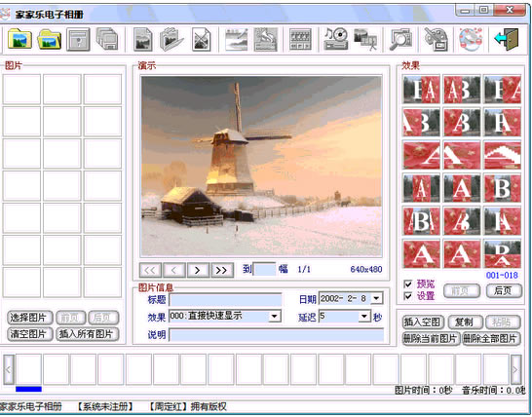
Task: Click the save album floppy-disk icon
Action: pos(78,39)
